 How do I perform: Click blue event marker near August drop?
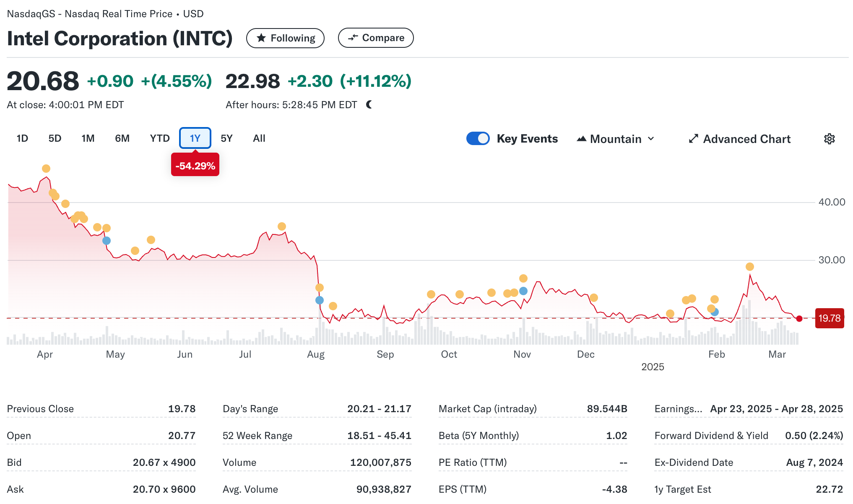click(320, 300)
